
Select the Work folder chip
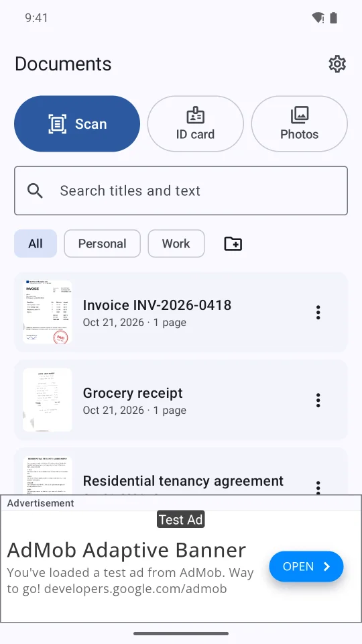[176, 244]
